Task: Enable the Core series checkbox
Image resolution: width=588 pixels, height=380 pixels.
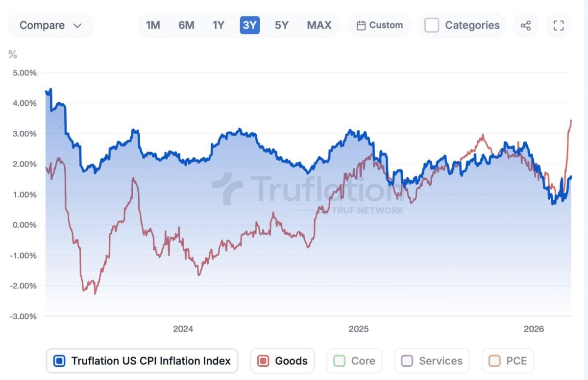Action: (x=339, y=361)
